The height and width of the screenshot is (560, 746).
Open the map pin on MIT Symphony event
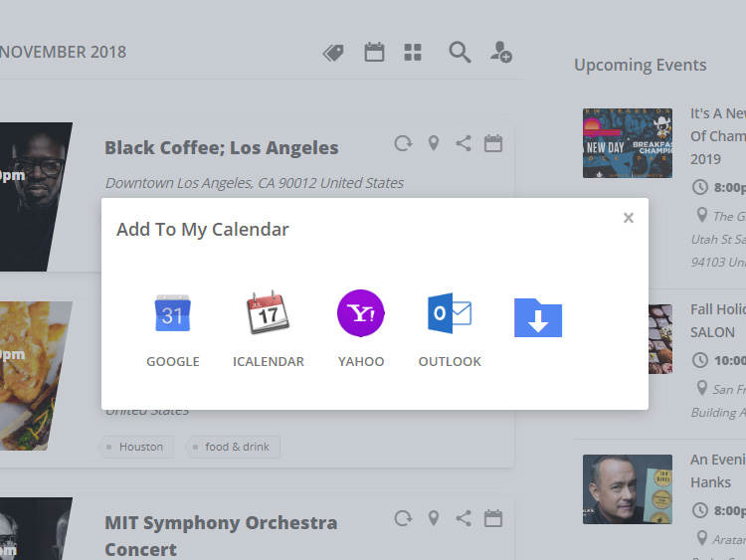[434, 518]
